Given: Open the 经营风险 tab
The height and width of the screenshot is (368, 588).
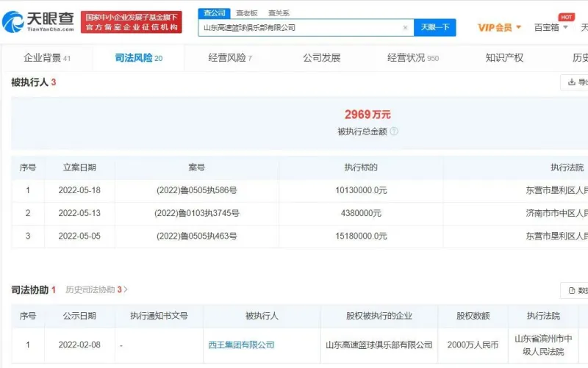Looking at the screenshot, I should click(229, 57).
